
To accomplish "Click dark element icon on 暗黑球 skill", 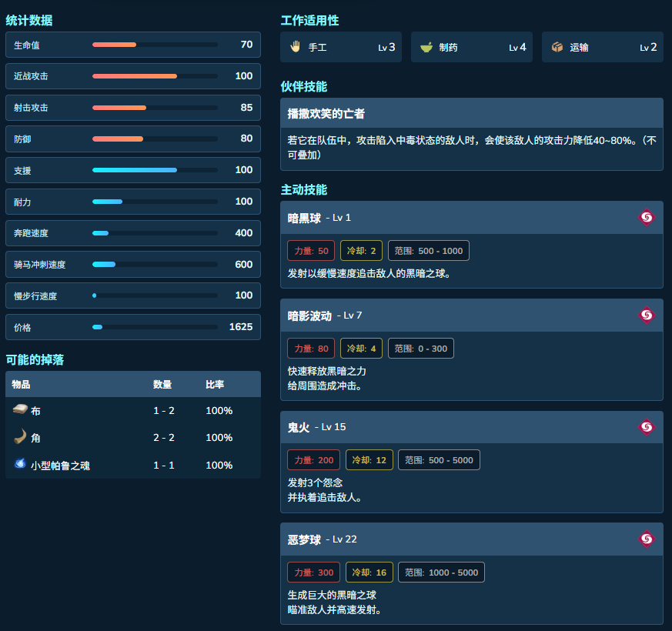I will (647, 218).
